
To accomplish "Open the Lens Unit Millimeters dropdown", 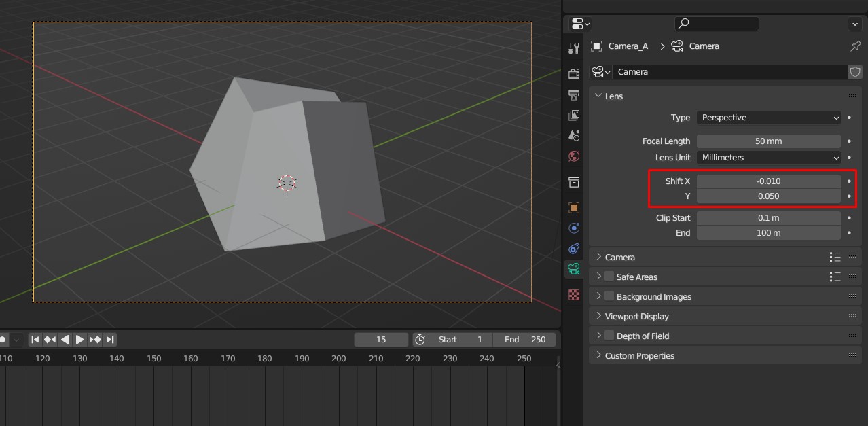I will pyautogui.click(x=769, y=158).
